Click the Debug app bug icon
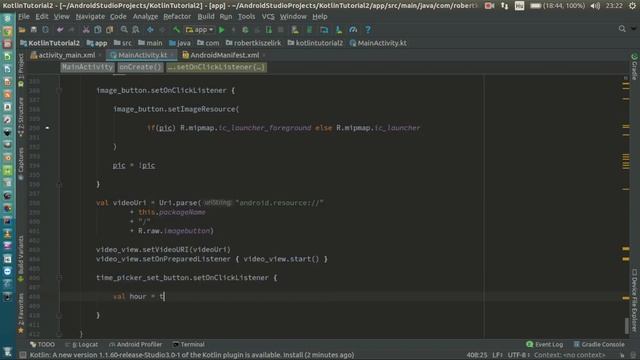This screenshot has width=640, height=360. [245, 30]
